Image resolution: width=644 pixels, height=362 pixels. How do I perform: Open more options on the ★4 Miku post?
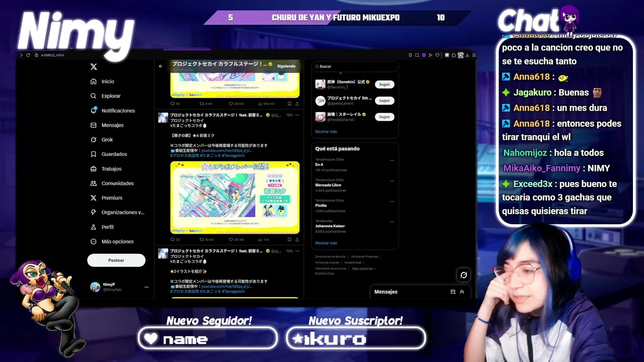pos(297,115)
